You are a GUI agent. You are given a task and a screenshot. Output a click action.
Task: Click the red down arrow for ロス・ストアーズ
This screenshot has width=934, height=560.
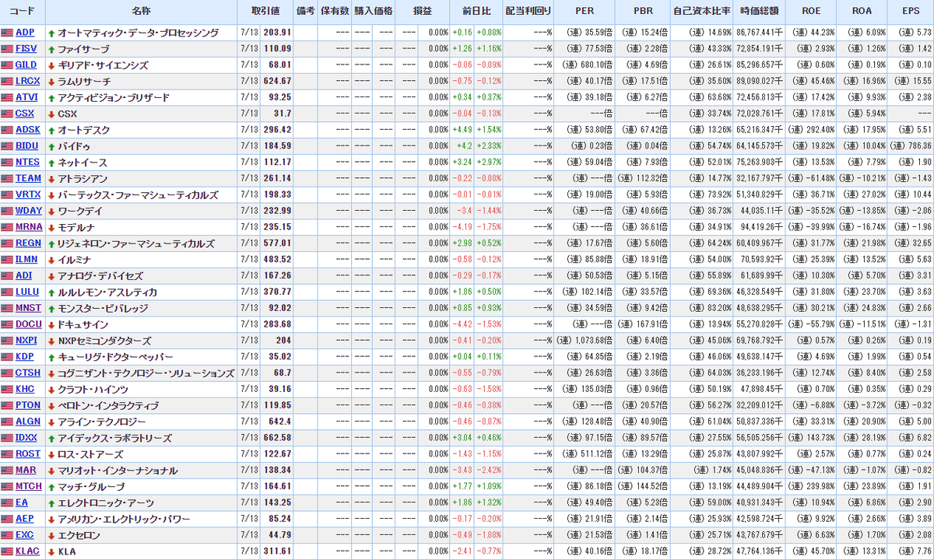51,454
